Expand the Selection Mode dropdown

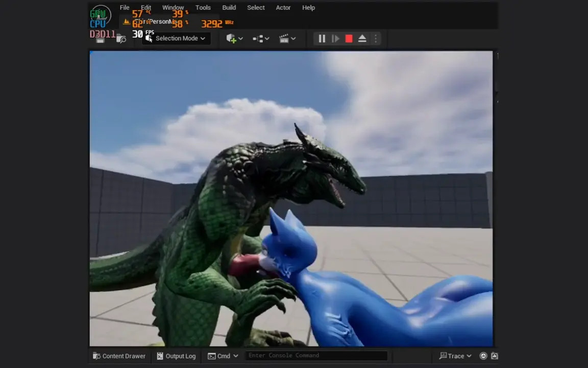coord(176,38)
